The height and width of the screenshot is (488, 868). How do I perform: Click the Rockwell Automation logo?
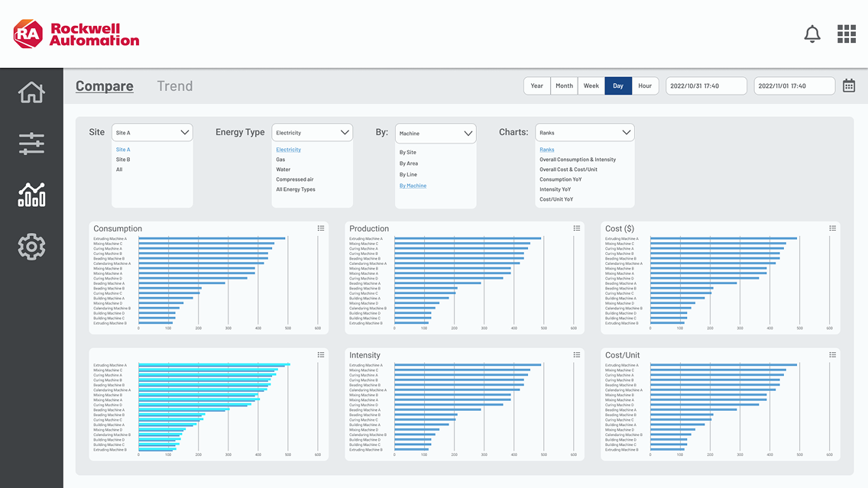76,34
